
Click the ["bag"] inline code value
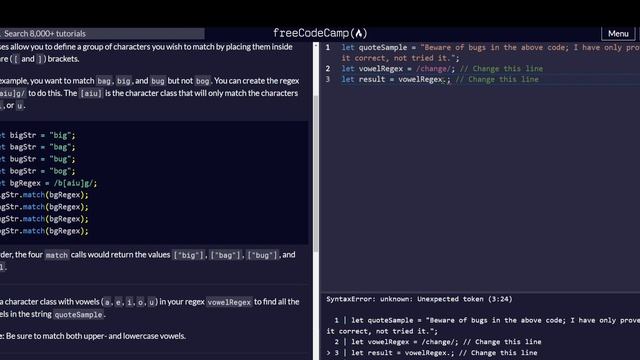226,255
